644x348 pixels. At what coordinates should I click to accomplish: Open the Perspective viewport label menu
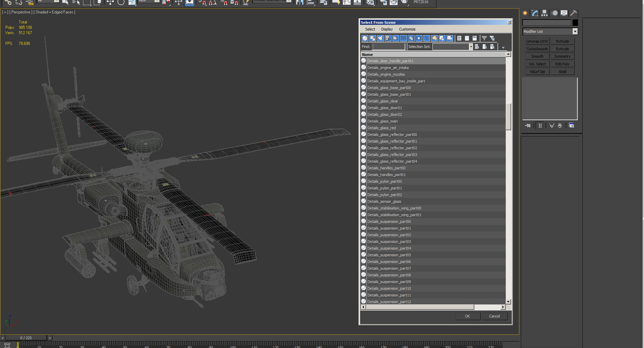[20, 12]
